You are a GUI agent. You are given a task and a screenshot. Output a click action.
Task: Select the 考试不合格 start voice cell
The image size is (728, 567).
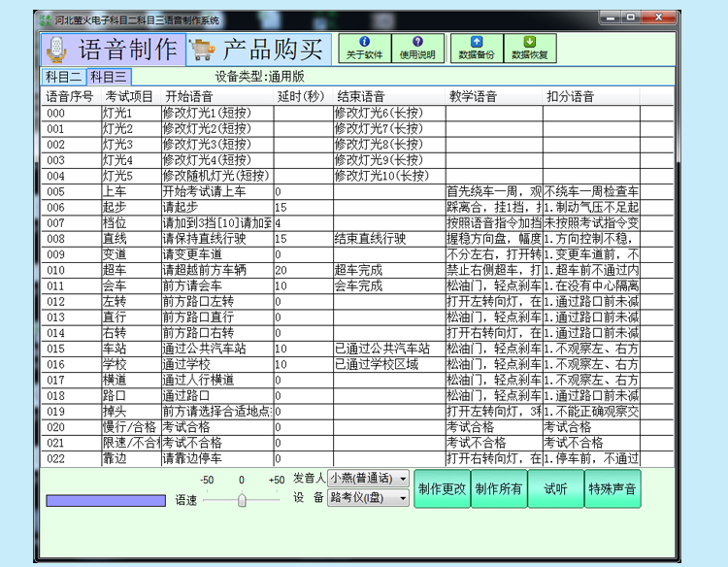pos(217,443)
